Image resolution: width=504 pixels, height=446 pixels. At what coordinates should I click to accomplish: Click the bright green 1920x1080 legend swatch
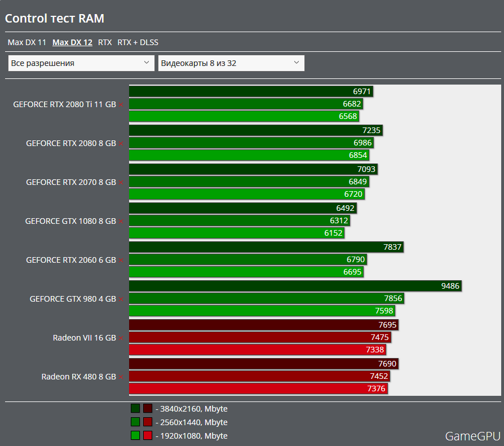click(x=135, y=435)
